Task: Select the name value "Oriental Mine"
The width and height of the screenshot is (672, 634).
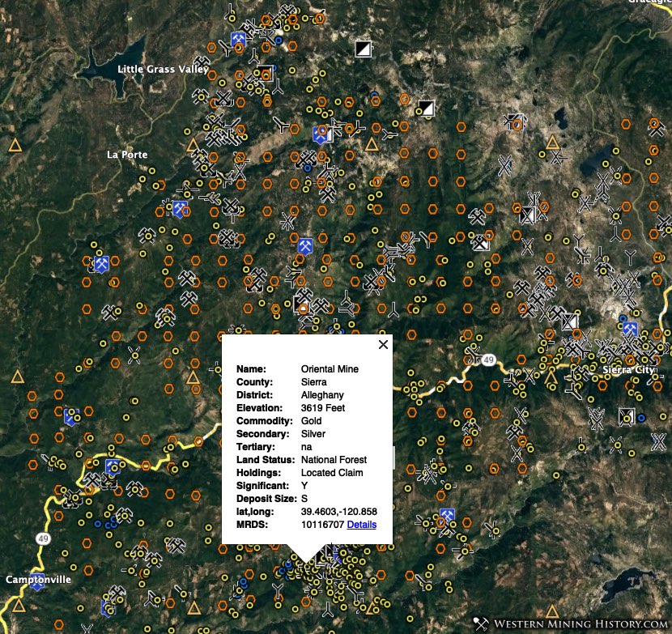Action: point(330,369)
